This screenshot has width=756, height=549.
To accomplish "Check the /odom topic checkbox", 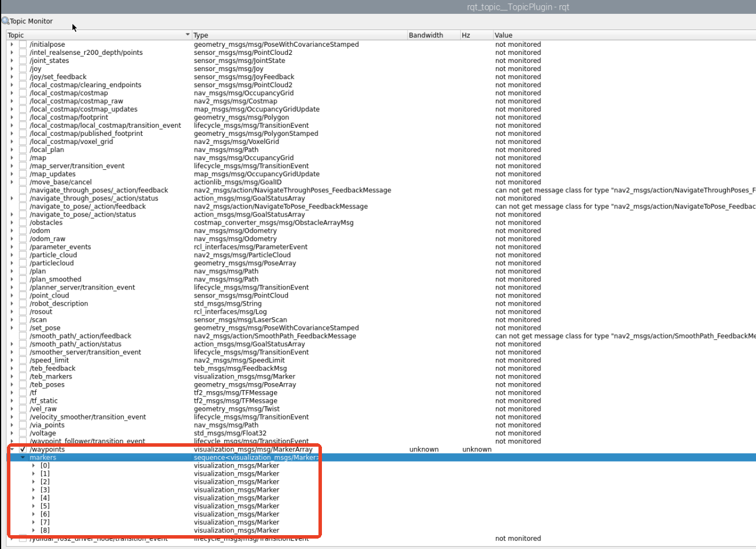I will (23, 231).
